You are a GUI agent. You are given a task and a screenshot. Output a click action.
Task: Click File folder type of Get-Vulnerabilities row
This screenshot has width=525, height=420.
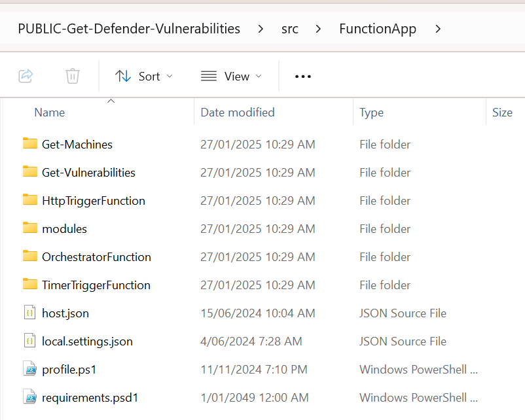tap(385, 173)
